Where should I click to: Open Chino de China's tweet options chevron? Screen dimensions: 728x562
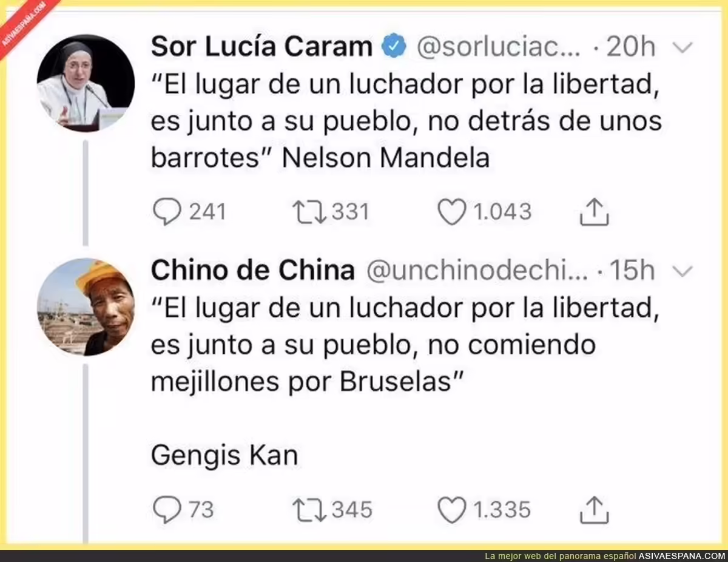[683, 272]
